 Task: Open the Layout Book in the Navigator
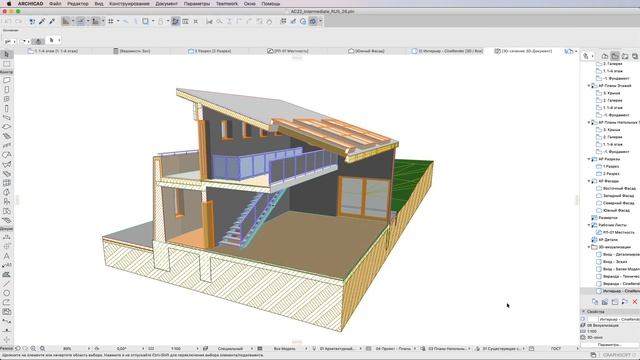coord(625,56)
